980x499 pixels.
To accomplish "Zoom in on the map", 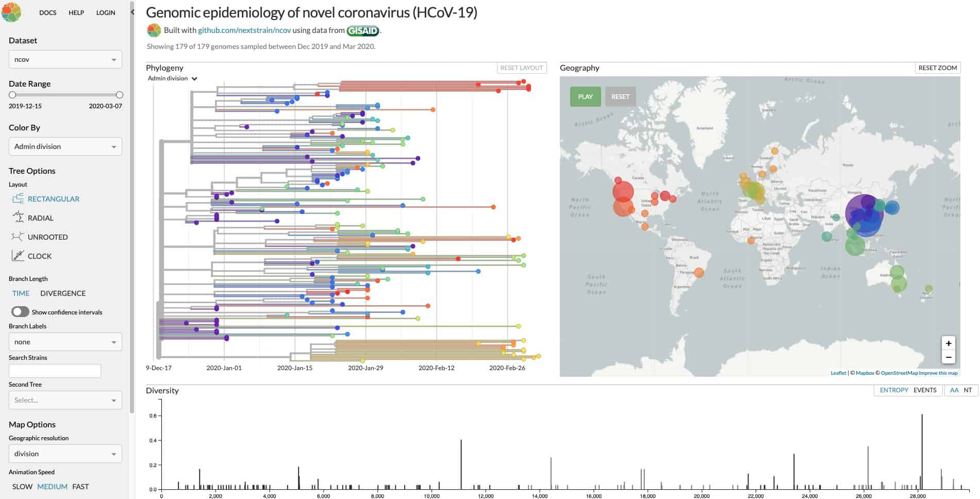I will [948, 343].
